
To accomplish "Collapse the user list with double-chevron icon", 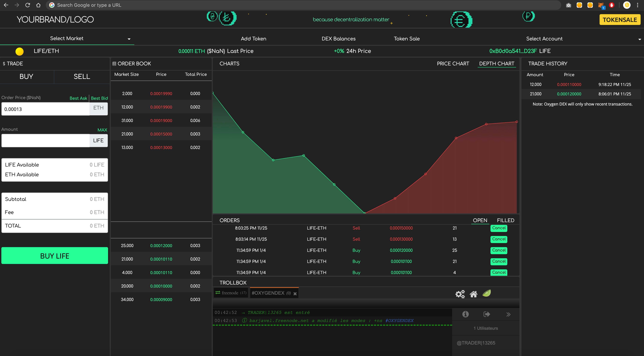I will pyautogui.click(x=508, y=314).
